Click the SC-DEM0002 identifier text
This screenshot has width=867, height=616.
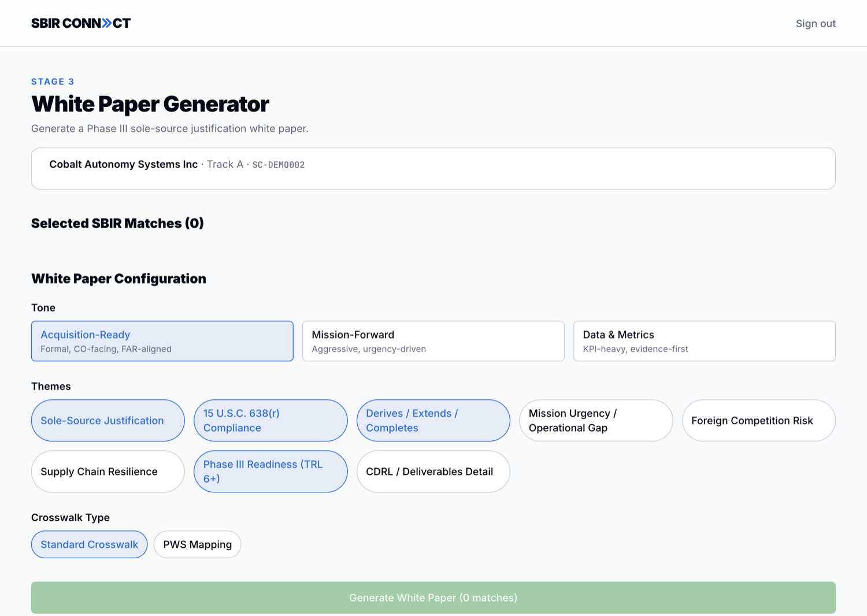[279, 165]
